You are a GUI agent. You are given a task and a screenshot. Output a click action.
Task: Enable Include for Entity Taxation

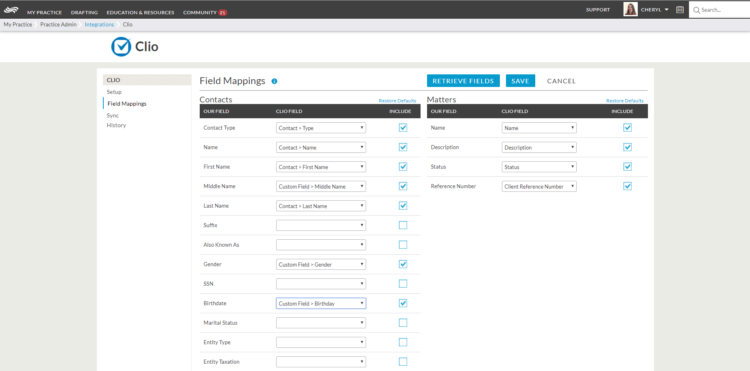[403, 361]
